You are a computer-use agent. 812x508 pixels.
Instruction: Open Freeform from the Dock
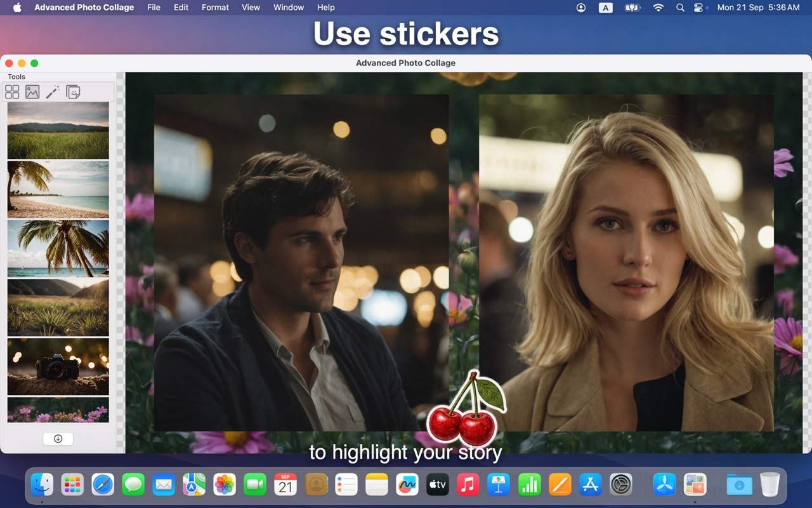point(407,485)
